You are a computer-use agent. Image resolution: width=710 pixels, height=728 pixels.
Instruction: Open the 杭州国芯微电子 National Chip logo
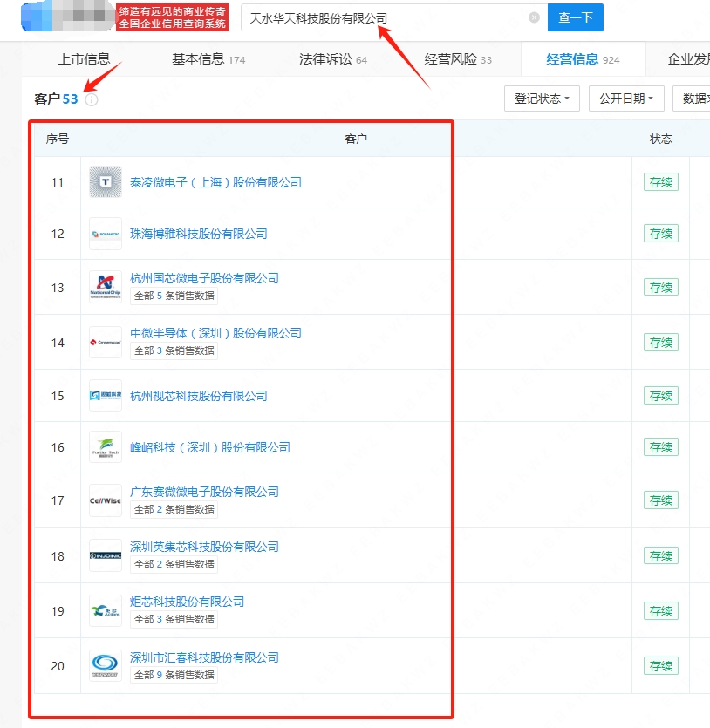pyautogui.click(x=106, y=287)
